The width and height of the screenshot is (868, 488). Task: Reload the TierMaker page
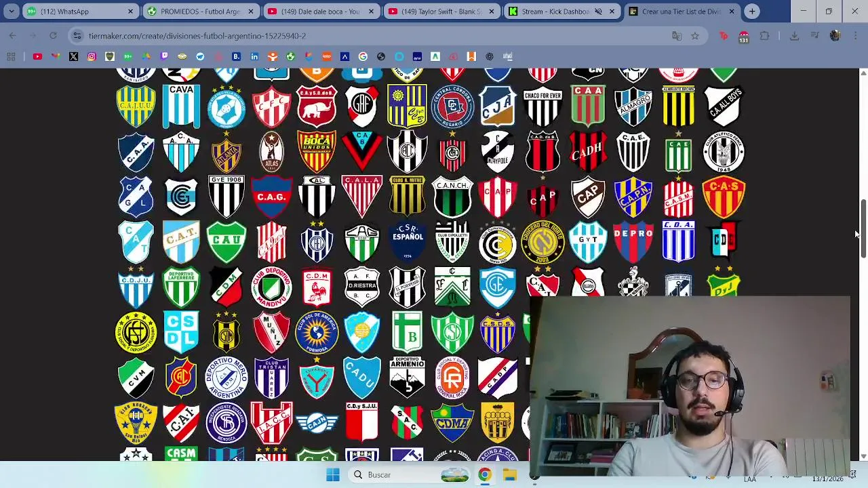point(53,35)
